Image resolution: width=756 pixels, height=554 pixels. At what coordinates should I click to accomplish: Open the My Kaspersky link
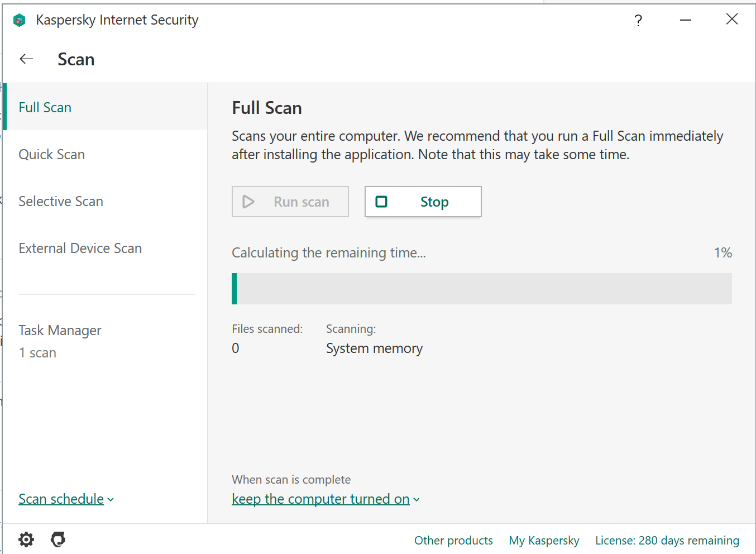pyautogui.click(x=544, y=541)
